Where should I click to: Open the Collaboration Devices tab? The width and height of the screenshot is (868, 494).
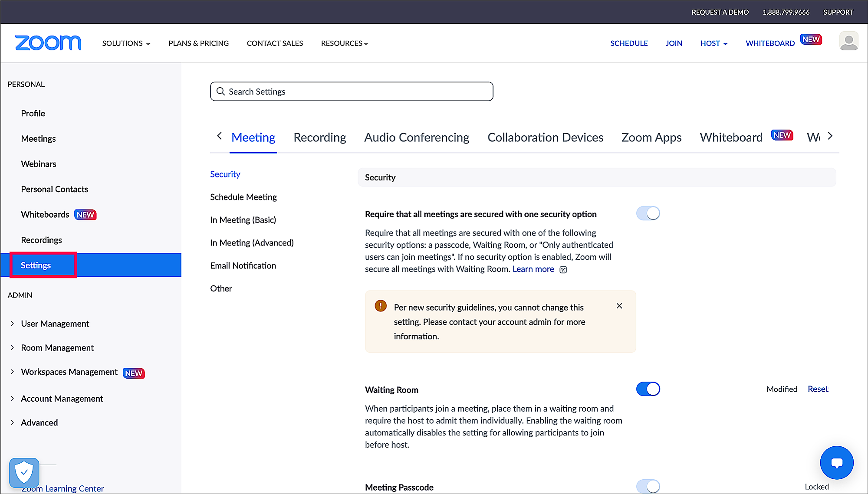546,137
